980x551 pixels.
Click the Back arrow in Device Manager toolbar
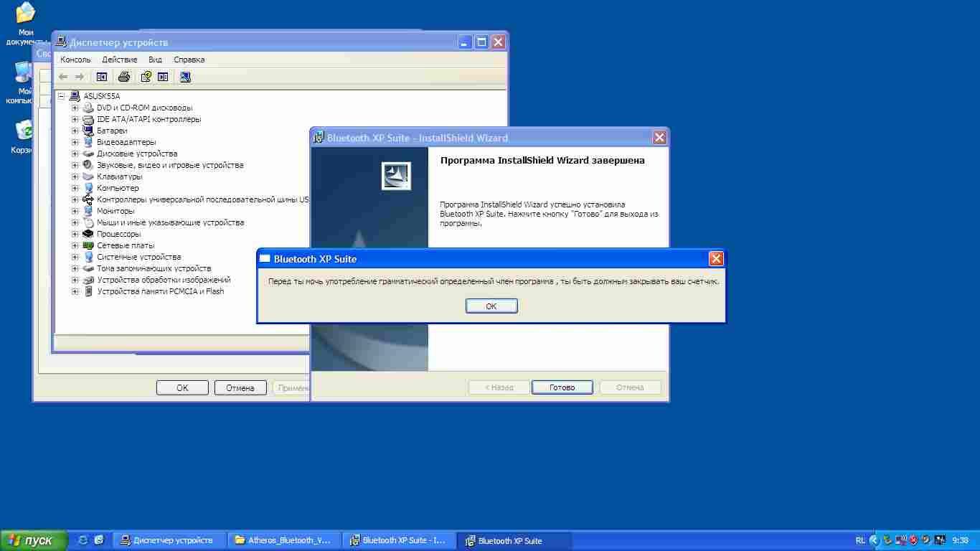[63, 77]
